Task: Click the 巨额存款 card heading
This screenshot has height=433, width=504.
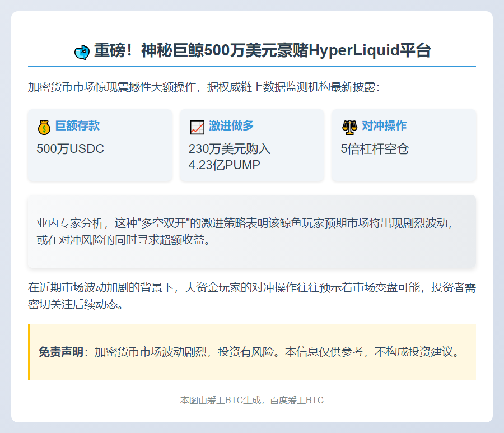Action: 77,125
